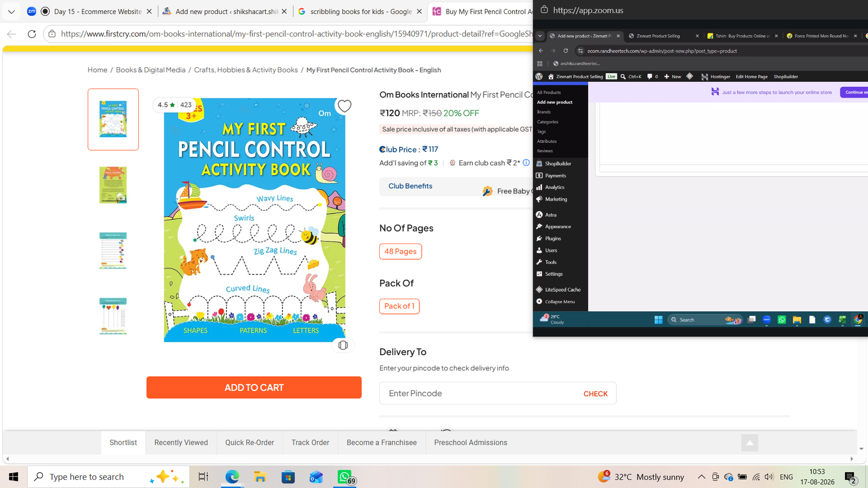This screenshot has width=868, height=488.
Task: Reload the FirstCry product page
Action: (x=32, y=34)
